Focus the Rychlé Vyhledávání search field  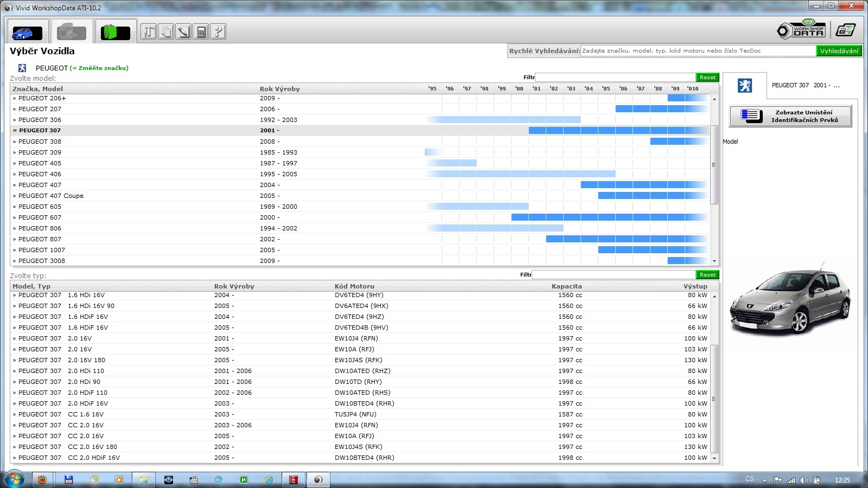698,51
